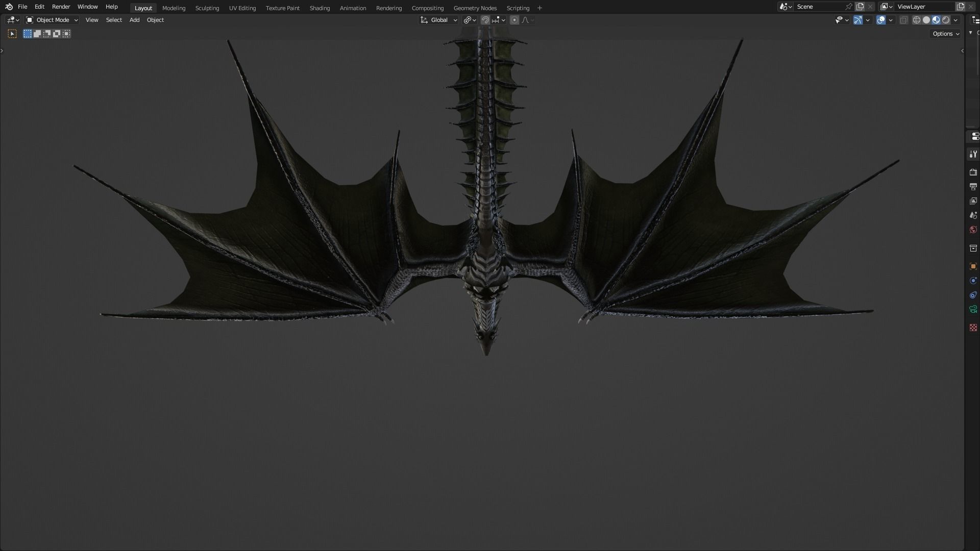Choose Extend Selection mode

(x=37, y=34)
